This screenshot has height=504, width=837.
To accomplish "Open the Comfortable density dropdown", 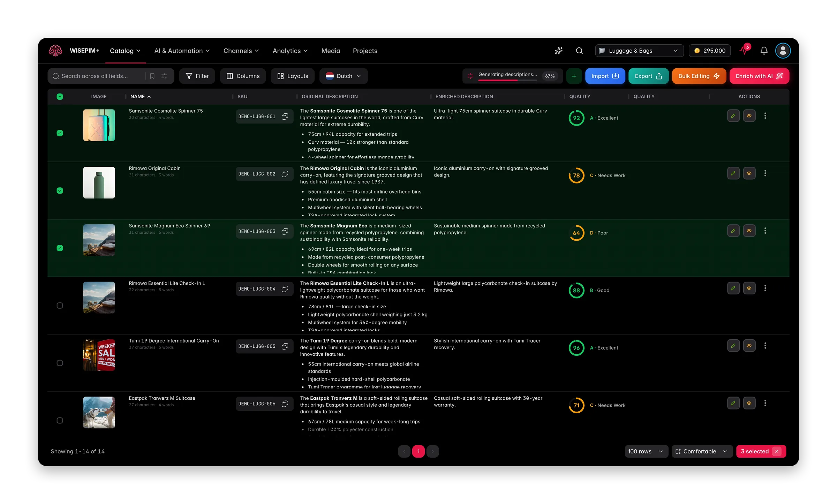I will point(702,452).
